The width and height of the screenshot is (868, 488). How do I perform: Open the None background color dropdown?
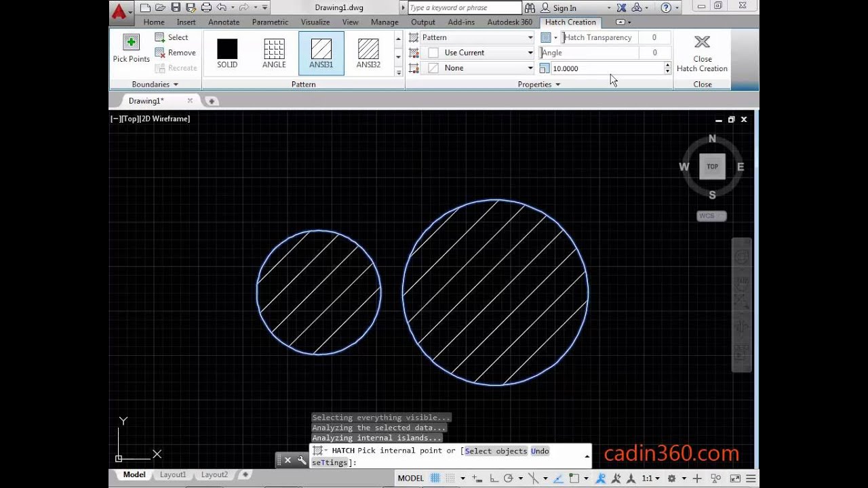pos(477,68)
